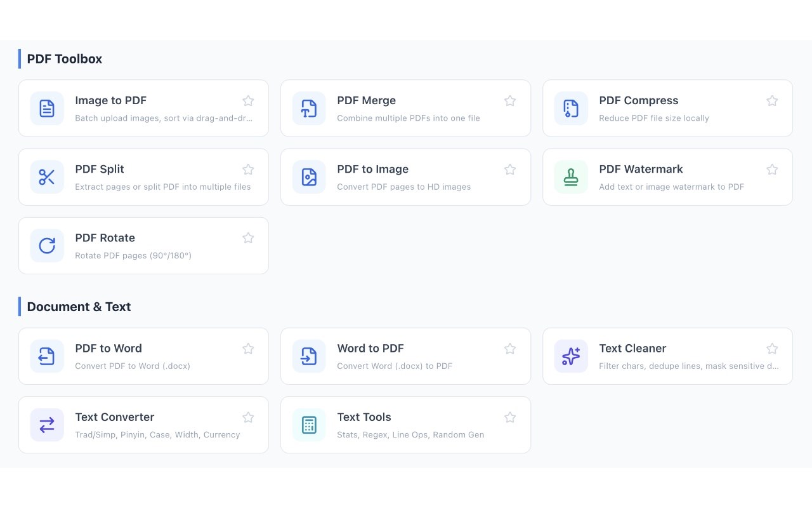The width and height of the screenshot is (812, 508).
Task: Open the PDF Split tool card
Action: pyautogui.click(x=143, y=177)
